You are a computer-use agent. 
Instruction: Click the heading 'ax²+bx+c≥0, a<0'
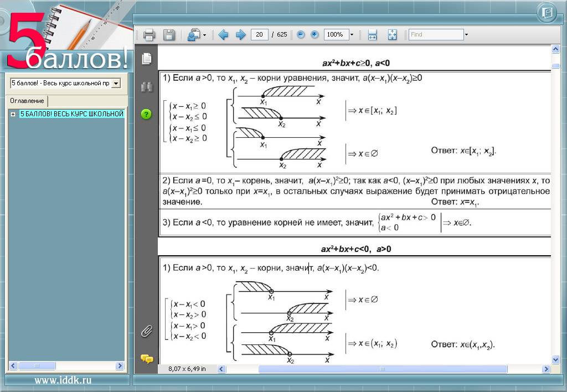tap(356, 63)
